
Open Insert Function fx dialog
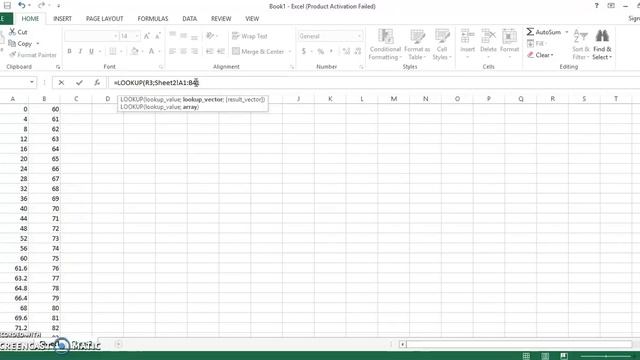tap(97, 83)
